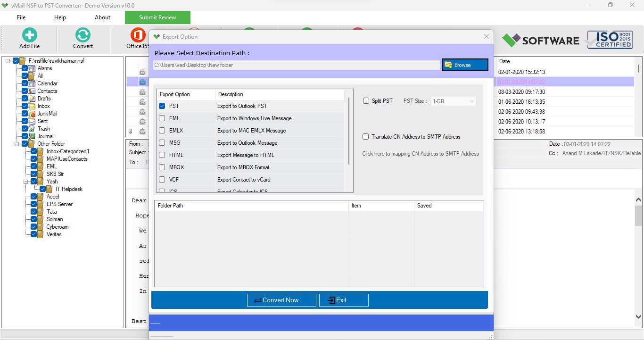Collapse the ravikhaimar.nsf root node

click(8, 61)
